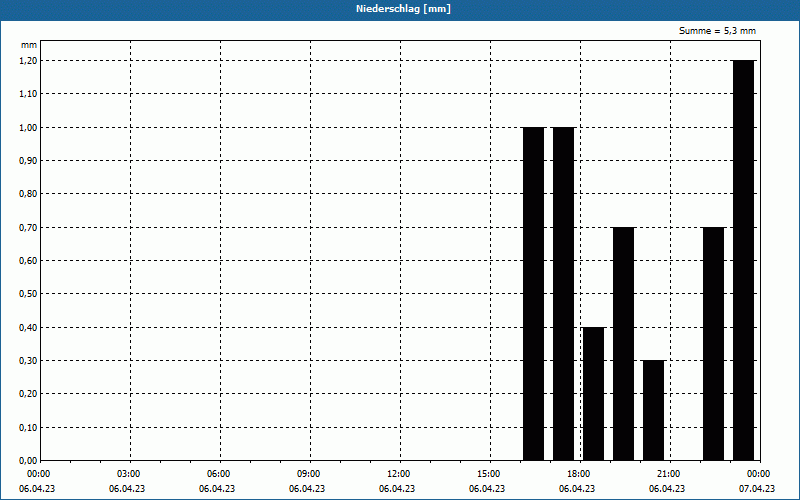Click the 09:00 time label

310,474
